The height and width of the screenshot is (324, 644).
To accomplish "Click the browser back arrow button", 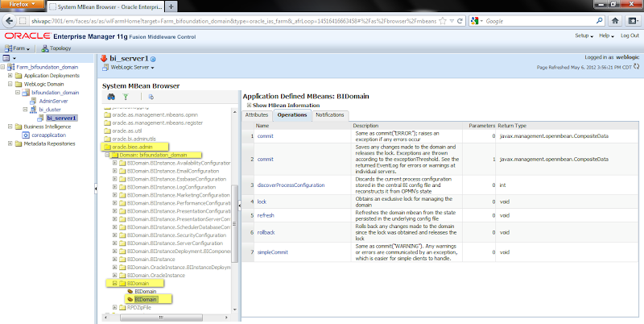I will pos(9,21).
